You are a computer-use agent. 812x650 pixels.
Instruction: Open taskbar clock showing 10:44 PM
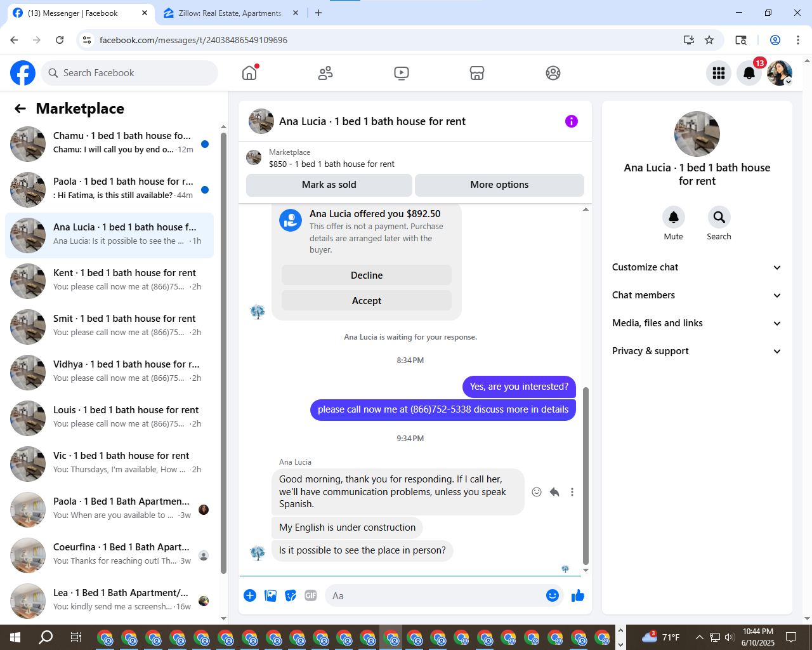tap(758, 637)
